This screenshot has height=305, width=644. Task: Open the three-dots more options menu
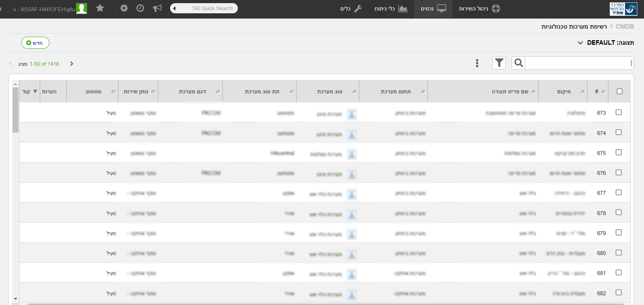[477, 63]
